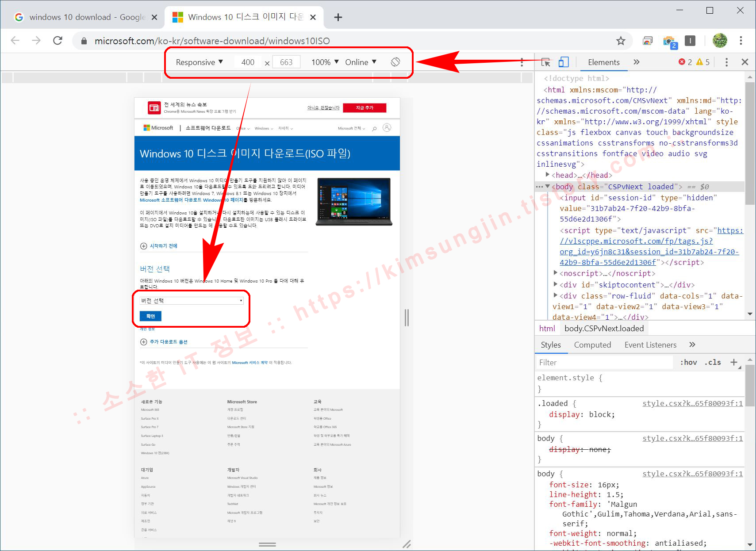Image resolution: width=756 pixels, height=551 pixels.
Task: Click the page search magnifier icon
Action: (x=374, y=129)
